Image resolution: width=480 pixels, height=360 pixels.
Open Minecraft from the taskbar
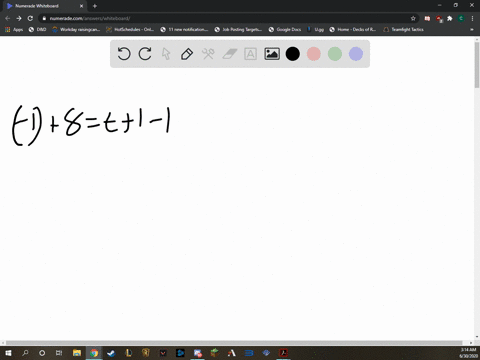[215, 353]
